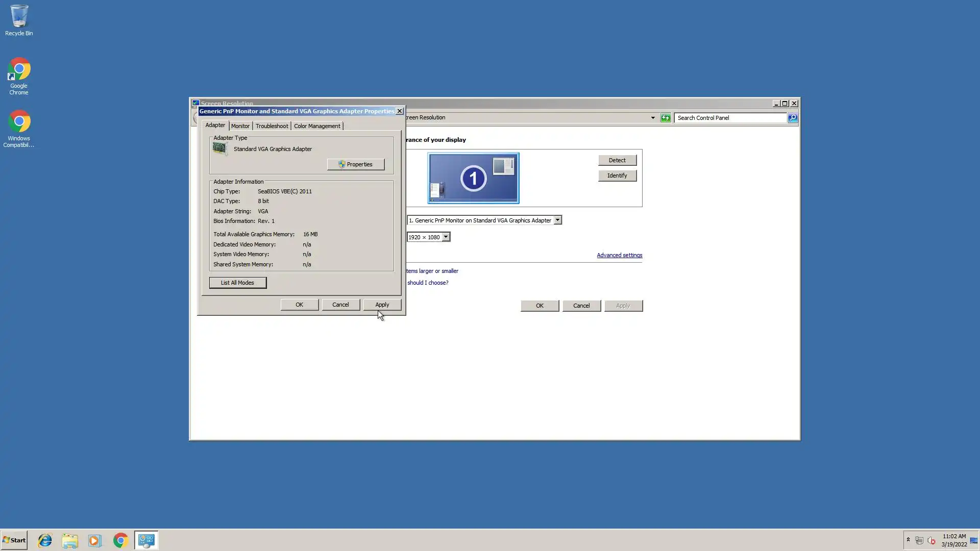Open the Google Chrome desktop shortcut
The height and width of the screenshot is (551, 980).
click(x=19, y=76)
